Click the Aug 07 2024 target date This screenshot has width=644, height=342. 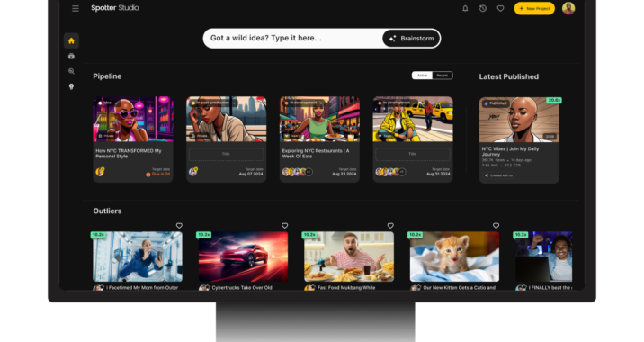pos(251,175)
